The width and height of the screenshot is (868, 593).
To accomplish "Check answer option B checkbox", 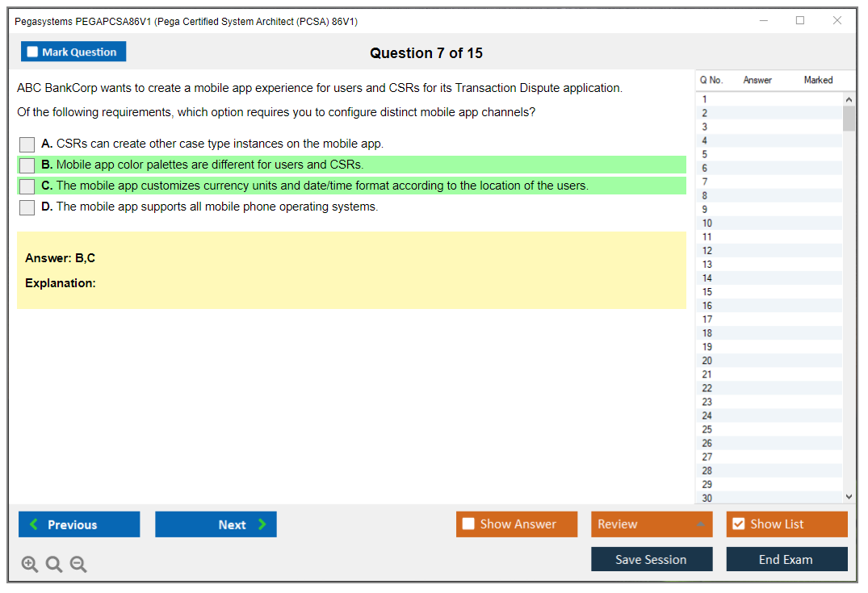I will pyautogui.click(x=27, y=165).
